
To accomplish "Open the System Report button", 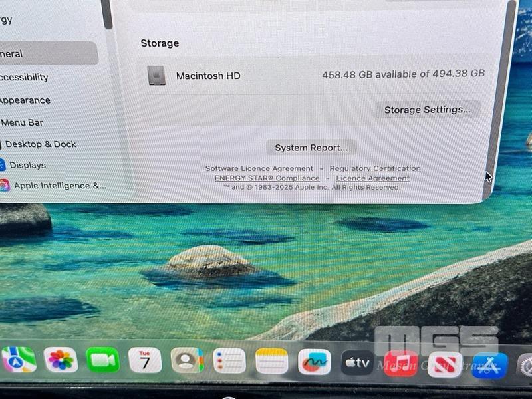I will click(311, 147).
